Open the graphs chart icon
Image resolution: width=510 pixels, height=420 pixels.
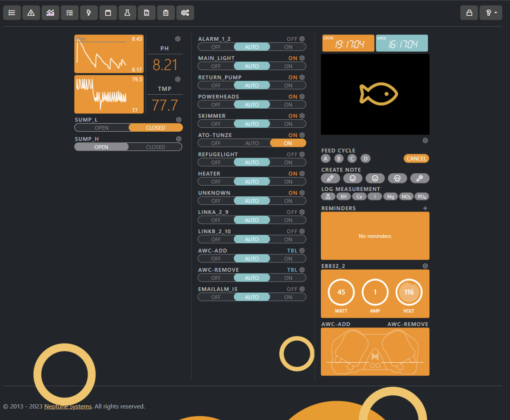(x=50, y=13)
